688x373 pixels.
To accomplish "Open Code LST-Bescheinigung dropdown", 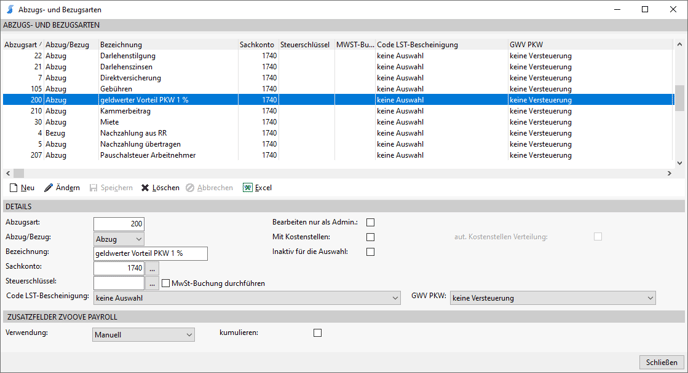I will tap(247, 298).
